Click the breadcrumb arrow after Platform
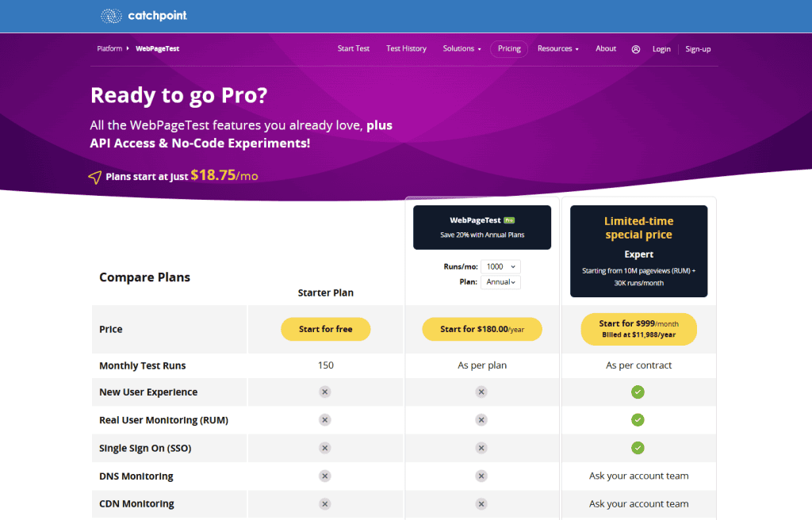The height and width of the screenshot is (520, 812). pos(128,48)
